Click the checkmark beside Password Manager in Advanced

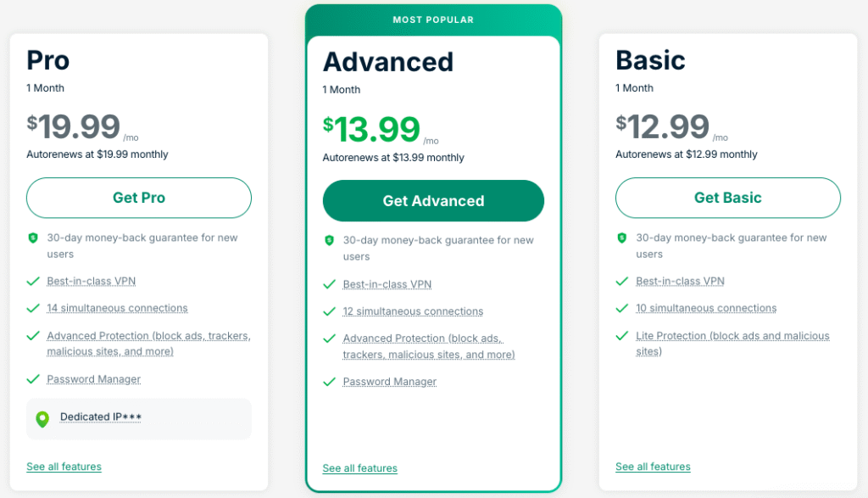tap(330, 382)
